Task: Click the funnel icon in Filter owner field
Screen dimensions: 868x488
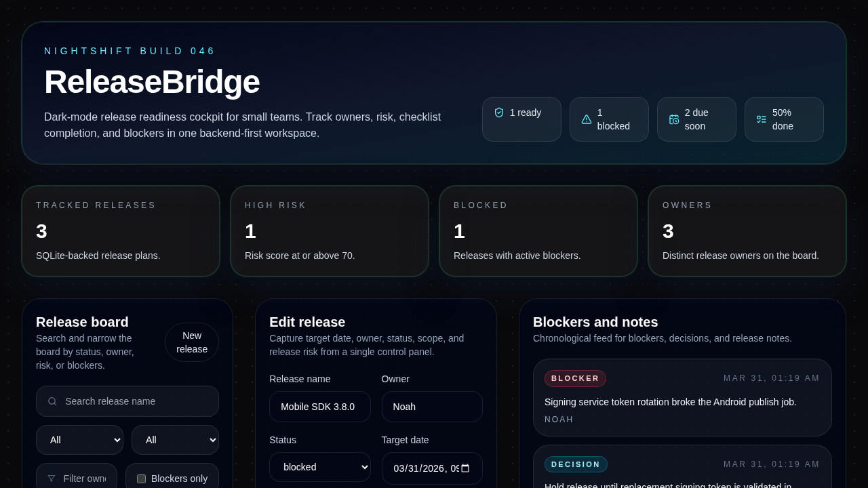Action: (52, 479)
